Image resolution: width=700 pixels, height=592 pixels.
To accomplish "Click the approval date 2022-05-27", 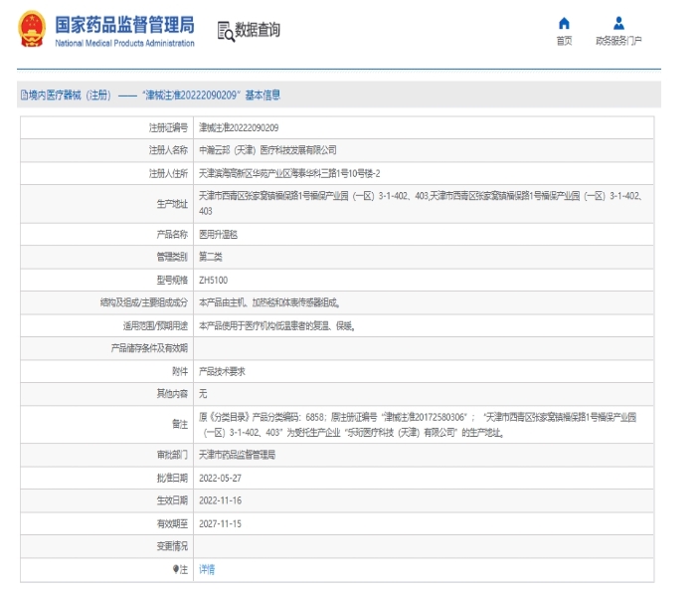I will click(x=221, y=478).
